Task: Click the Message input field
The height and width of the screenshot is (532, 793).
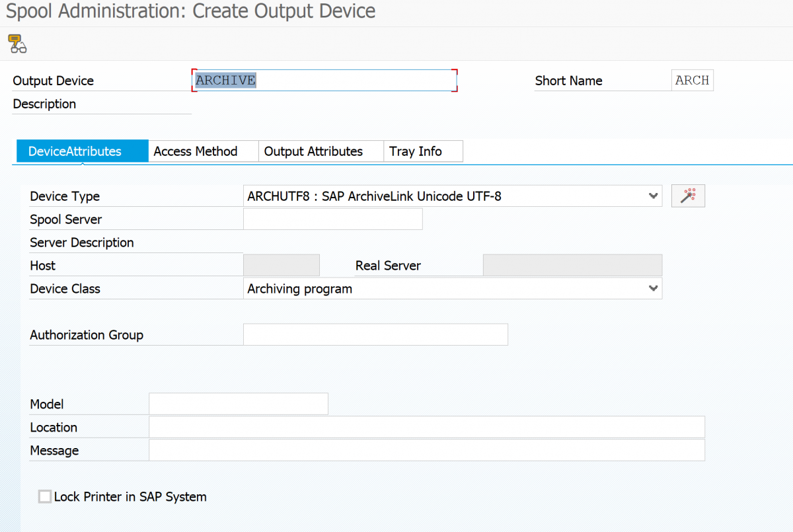Action: [x=426, y=451]
